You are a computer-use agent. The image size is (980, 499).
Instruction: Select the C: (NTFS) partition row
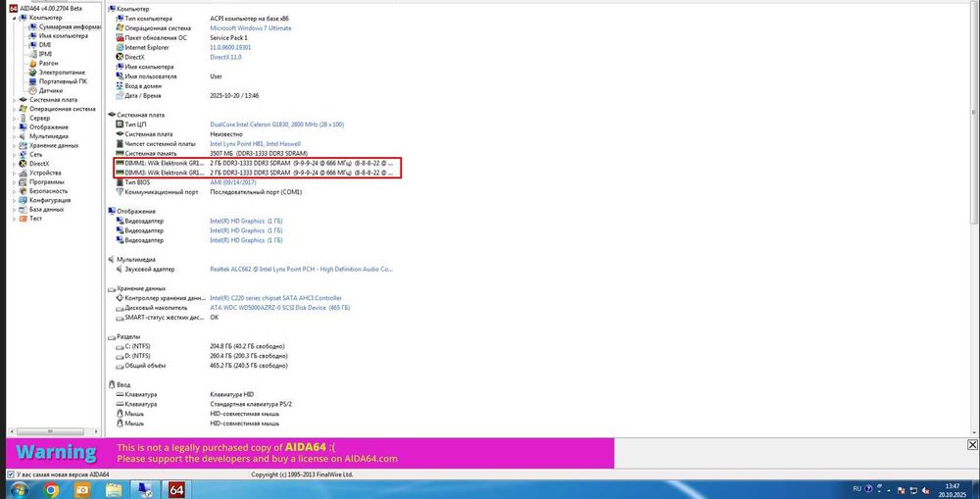coord(200,346)
